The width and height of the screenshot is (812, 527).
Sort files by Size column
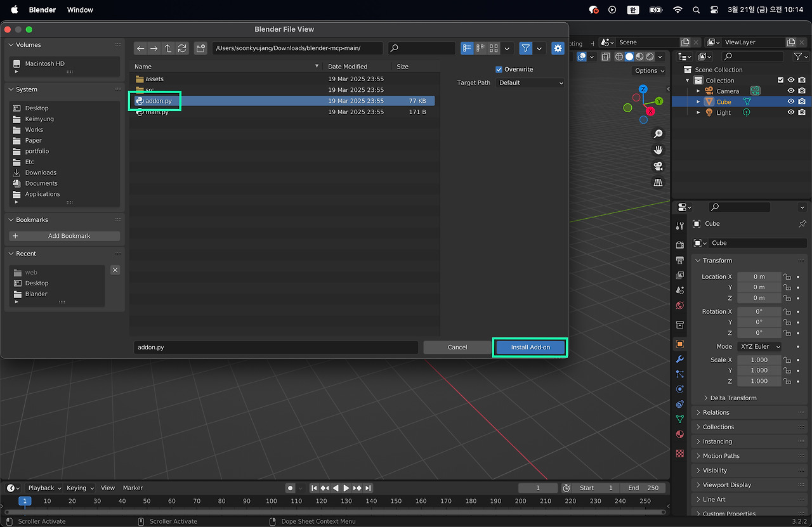[x=403, y=67]
